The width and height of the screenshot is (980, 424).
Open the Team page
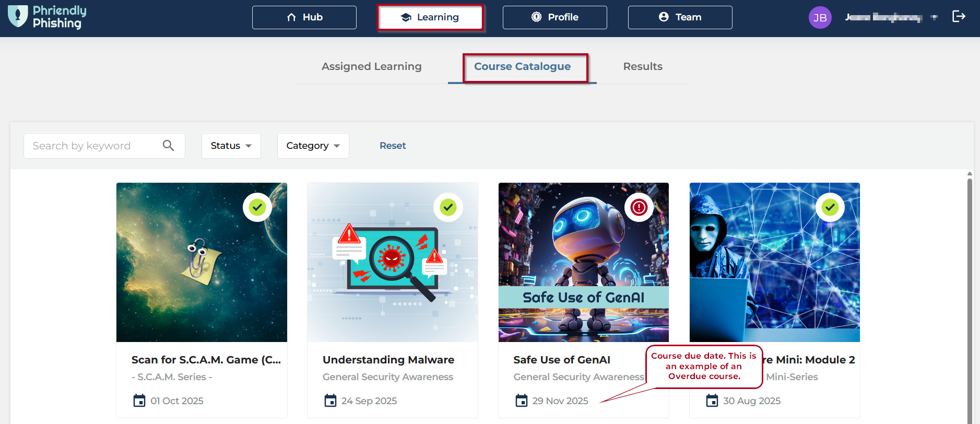680,17
